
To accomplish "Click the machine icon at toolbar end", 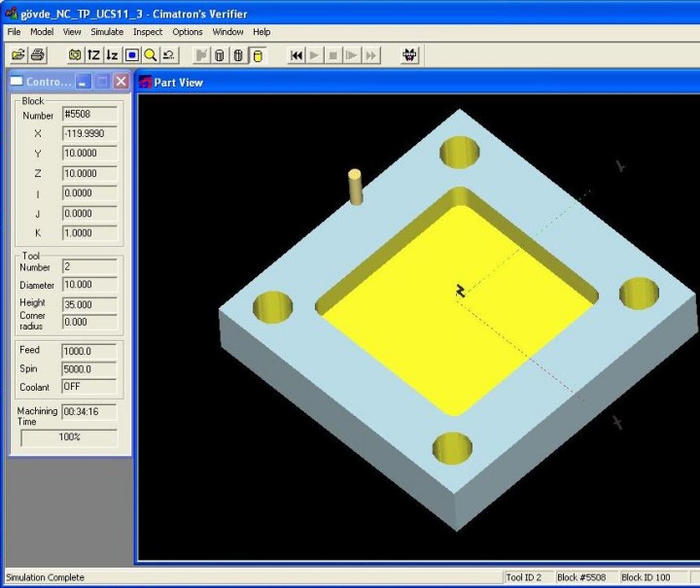I will [409, 55].
